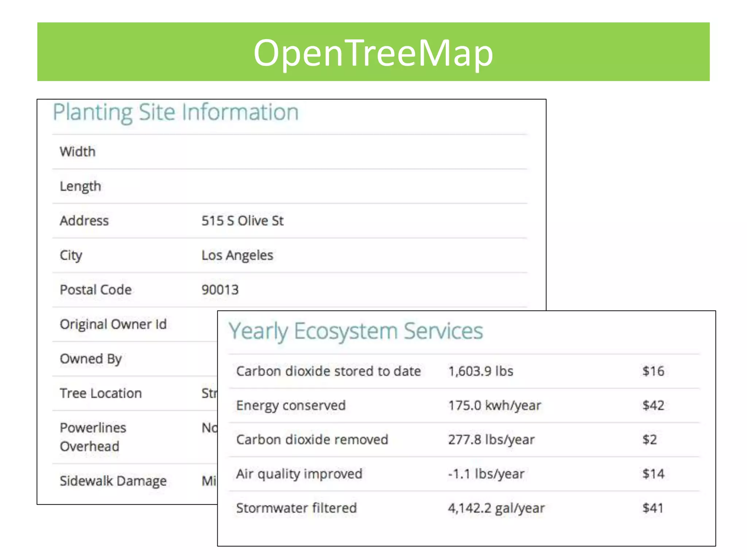Click the Air quality improved label
Image resolution: width=747 pixels, height=560 pixels.
pos(299,474)
